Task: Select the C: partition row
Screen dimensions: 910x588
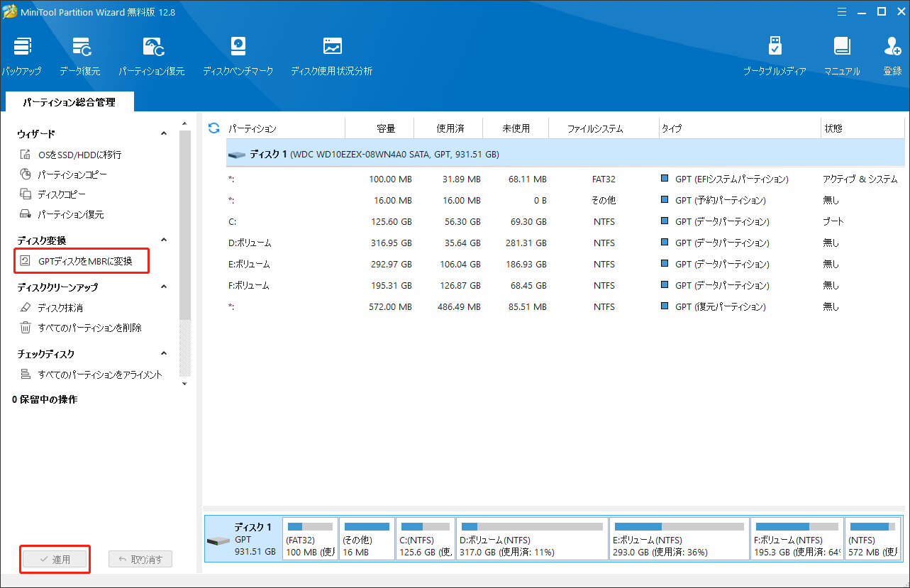Action: tap(565, 221)
